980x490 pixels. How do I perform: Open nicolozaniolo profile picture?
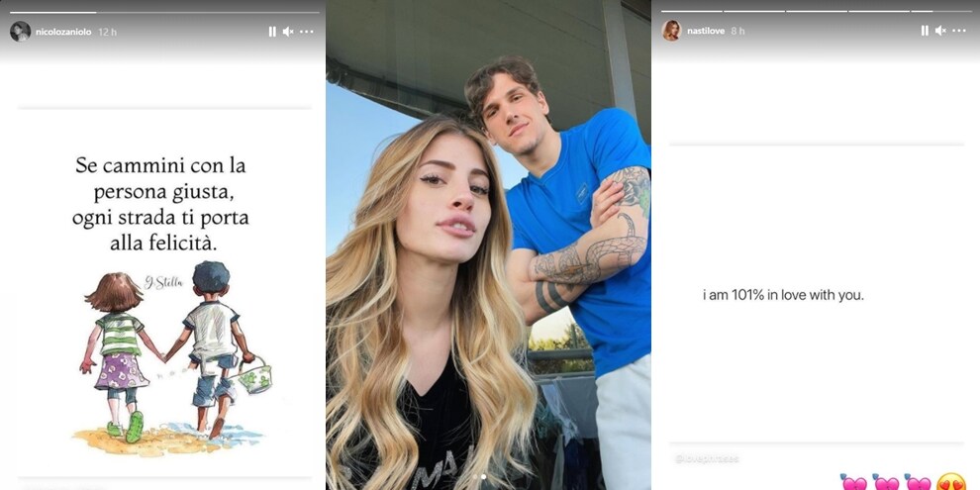20,32
